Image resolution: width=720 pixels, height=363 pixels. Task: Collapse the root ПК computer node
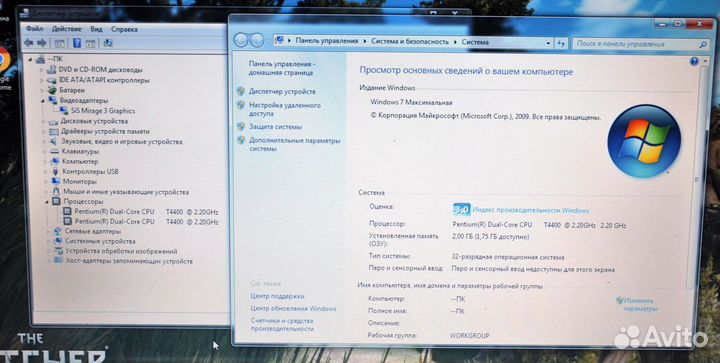click(30, 60)
